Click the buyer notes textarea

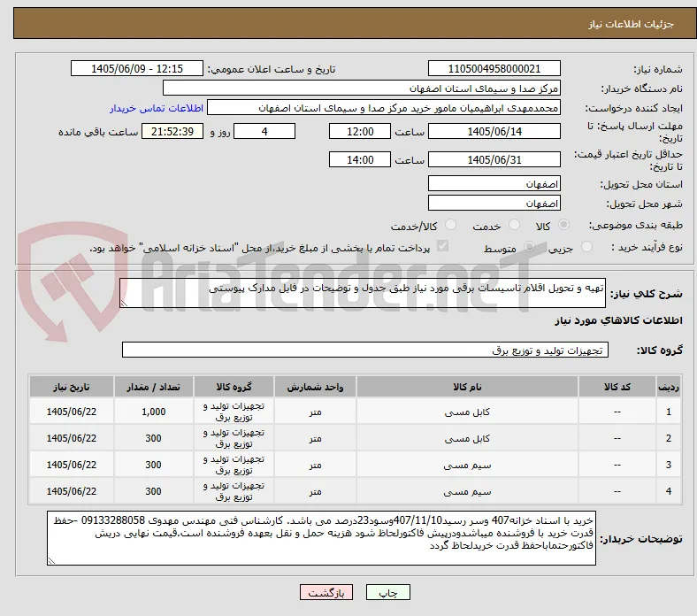(x=321, y=538)
